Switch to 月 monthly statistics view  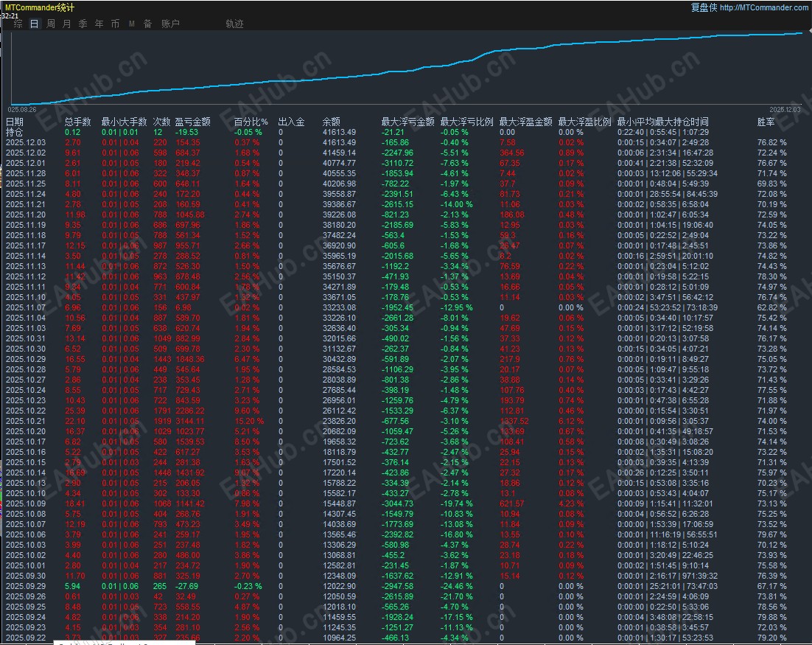[x=67, y=24]
